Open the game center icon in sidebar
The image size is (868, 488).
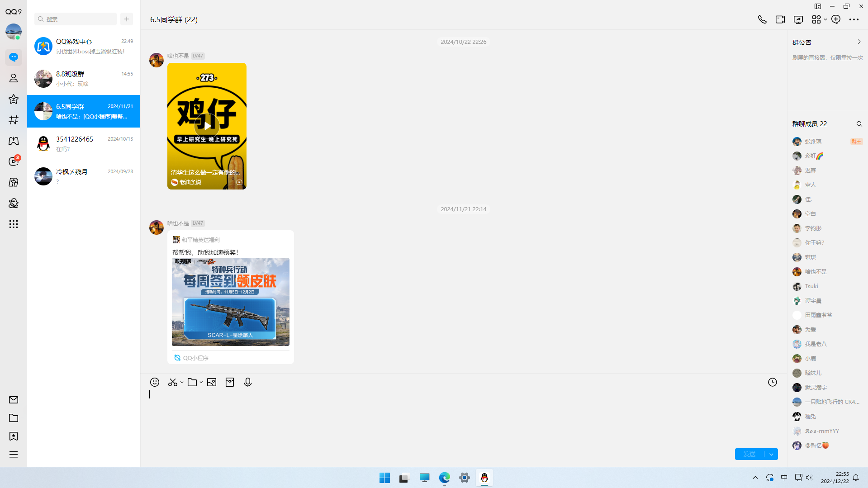14,141
